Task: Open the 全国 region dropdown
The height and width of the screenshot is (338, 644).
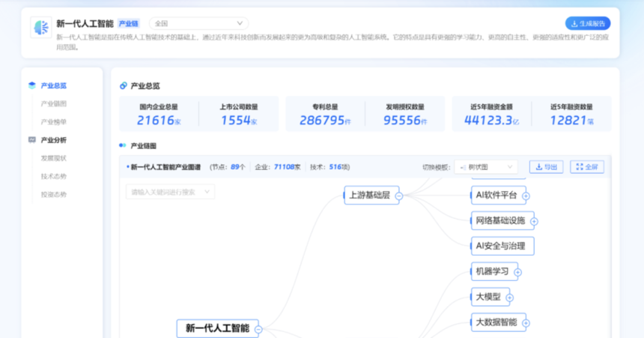Action: [x=198, y=23]
